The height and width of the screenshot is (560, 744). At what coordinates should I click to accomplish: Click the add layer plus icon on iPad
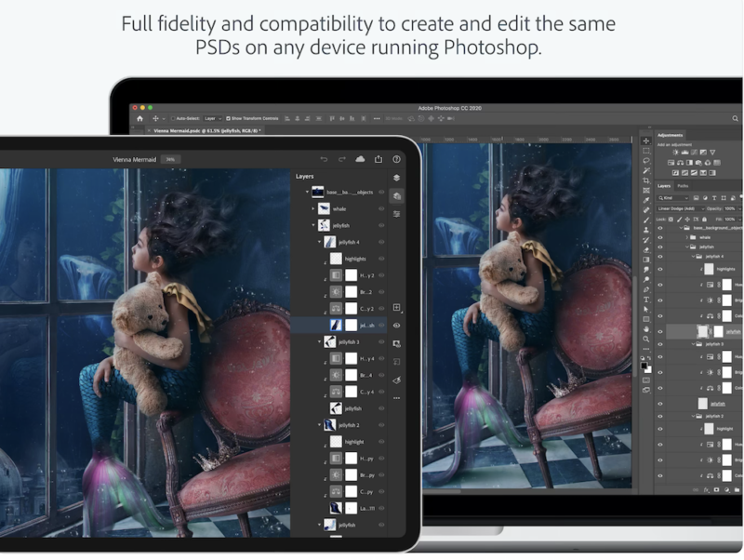[x=397, y=307]
